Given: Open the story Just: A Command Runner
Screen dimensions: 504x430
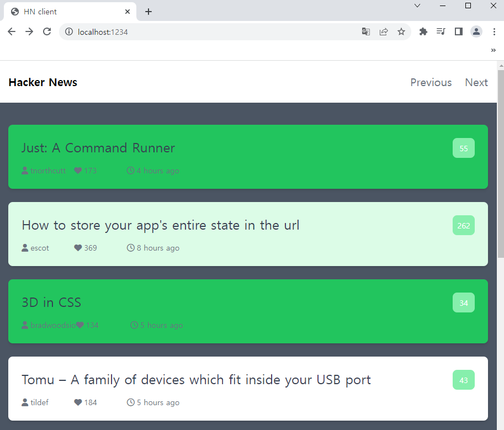Looking at the screenshot, I should [98, 148].
